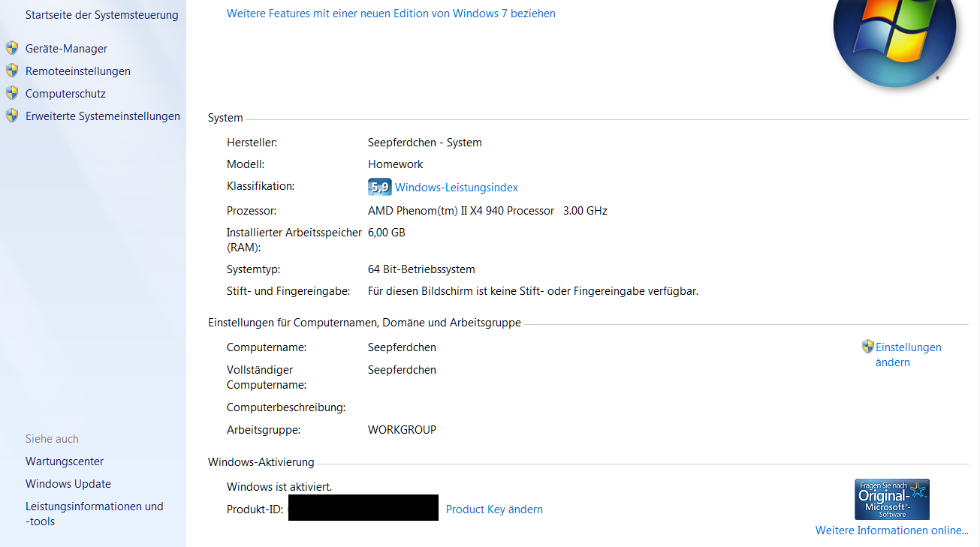Open Startseite der Systemsteuerung
The image size is (980, 547).
102,15
